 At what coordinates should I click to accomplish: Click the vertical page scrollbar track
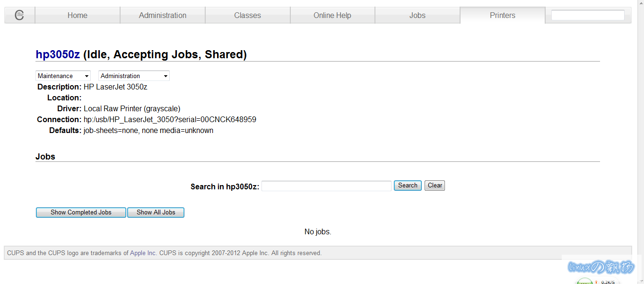pyautogui.click(x=640, y=142)
